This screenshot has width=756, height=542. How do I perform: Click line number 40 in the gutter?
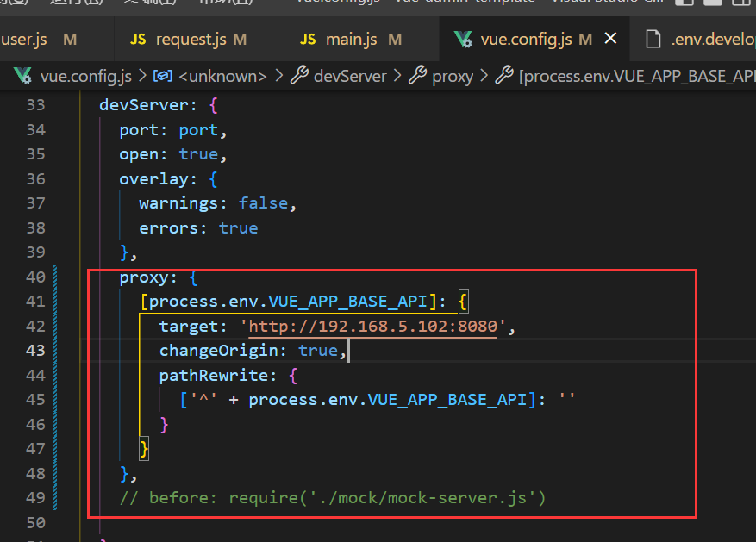pos(35,277)
